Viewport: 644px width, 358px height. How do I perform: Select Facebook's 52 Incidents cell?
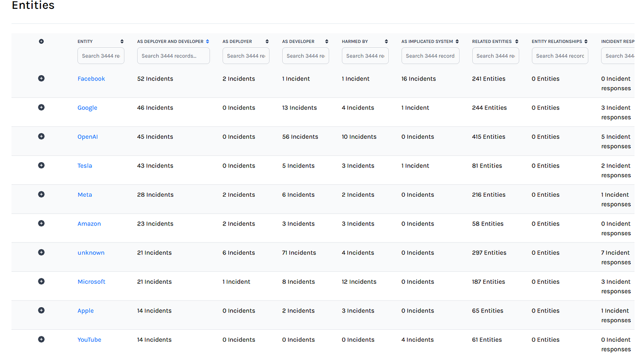(x=155, y=79)
